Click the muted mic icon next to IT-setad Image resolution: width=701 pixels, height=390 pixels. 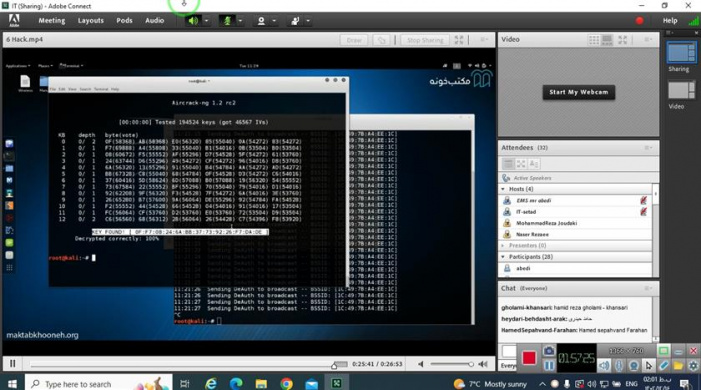click(643, 212)
